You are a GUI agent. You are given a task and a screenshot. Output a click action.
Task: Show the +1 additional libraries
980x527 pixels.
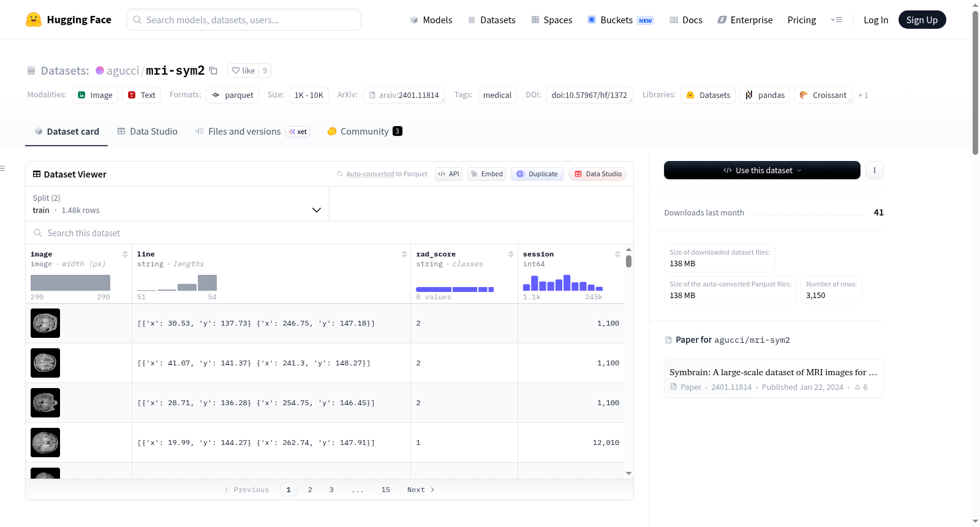click(x=863, y=95)
